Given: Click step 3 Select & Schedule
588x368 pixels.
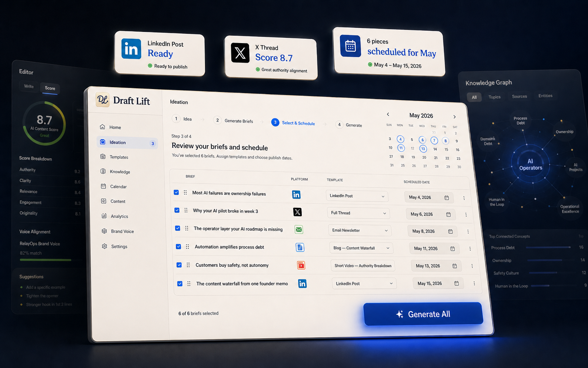Looking at the screenshot, I should click(293, 123).
